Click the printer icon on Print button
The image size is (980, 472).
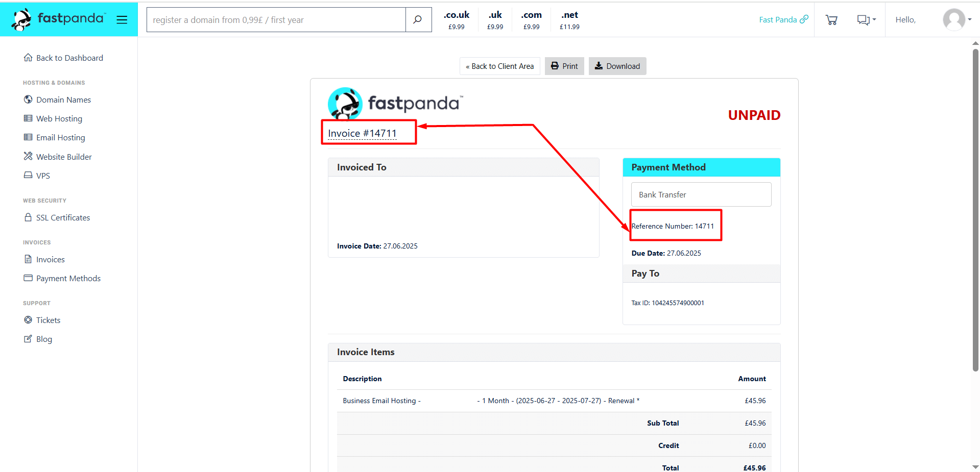click(555, 66)
